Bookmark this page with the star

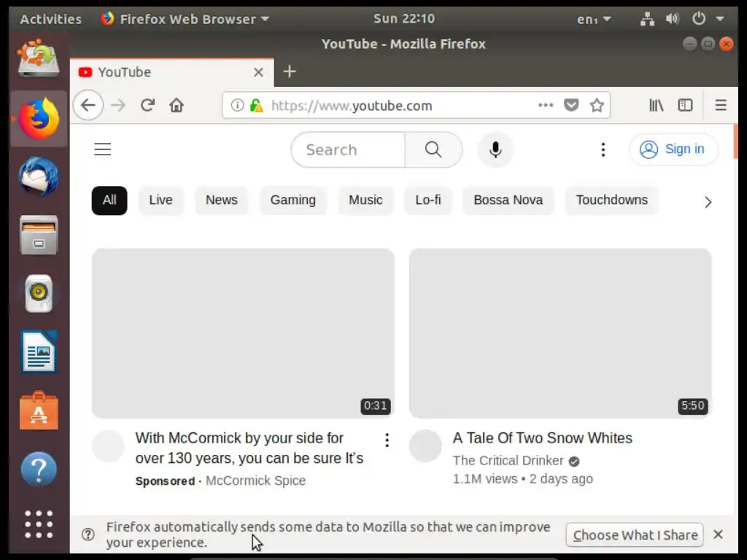pyautogui.click(x=597, y=105)
